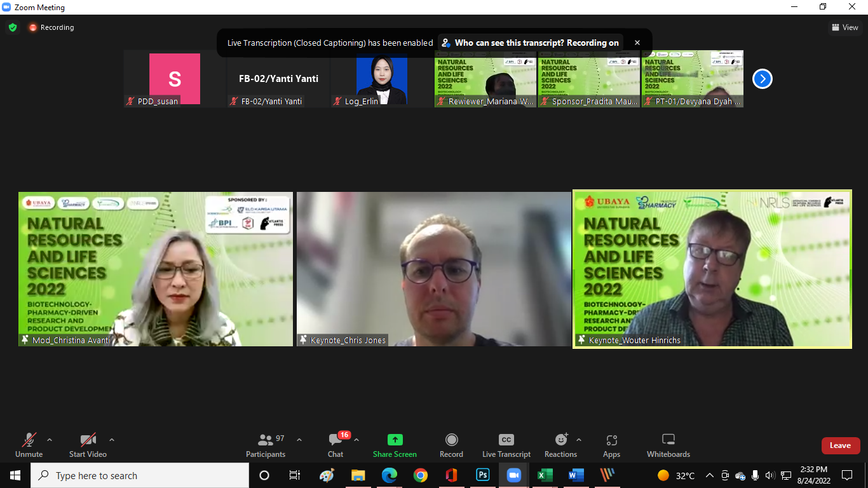Open the Reactions smiley icon
This screenshot has width=868, height=488.
[561, 440]
